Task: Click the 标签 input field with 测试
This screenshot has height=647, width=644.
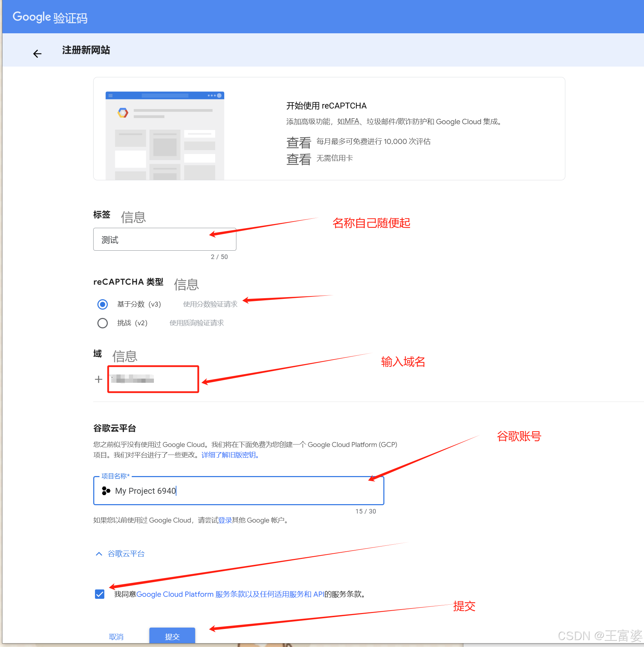Action: [165, 239]
